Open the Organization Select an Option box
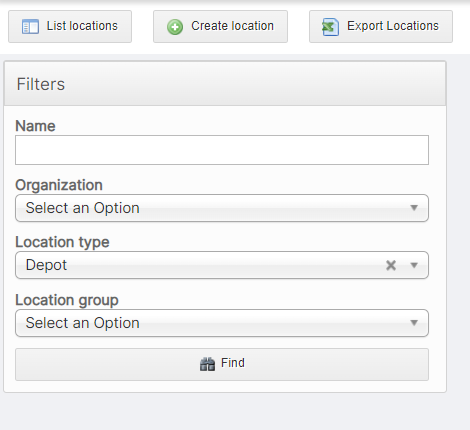 222,208
